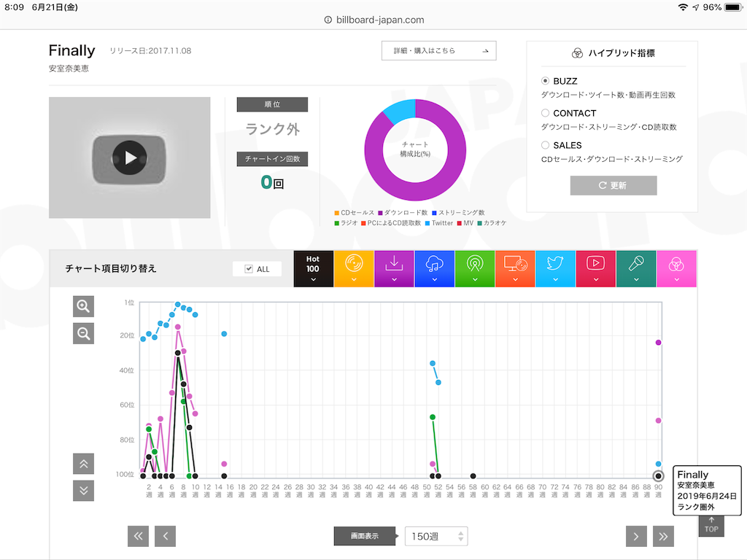Image resolution: width=747 pixels, height=560 pixels.
Task: Select the CONTACT radio option
Action: [545, 113]
